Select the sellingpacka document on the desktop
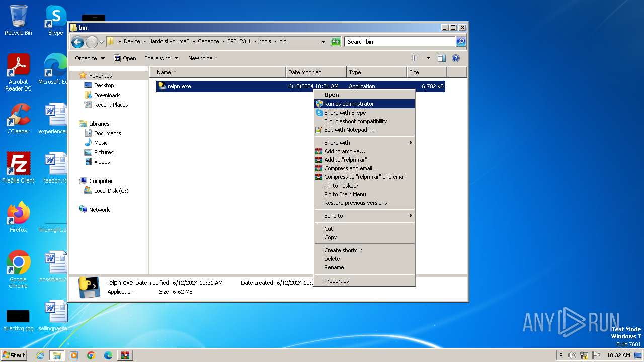 [55, 316]
